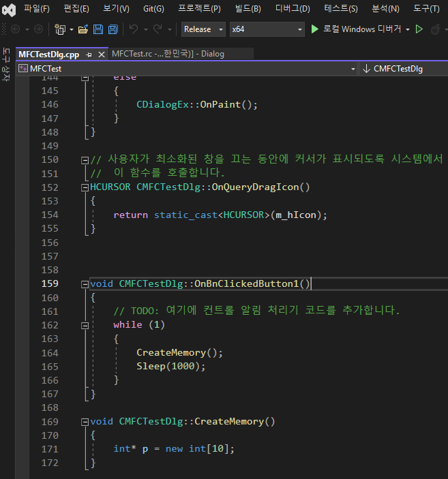
Task: Collapse the CreateMemory function at line 169
Action: [x=85, y=422]
